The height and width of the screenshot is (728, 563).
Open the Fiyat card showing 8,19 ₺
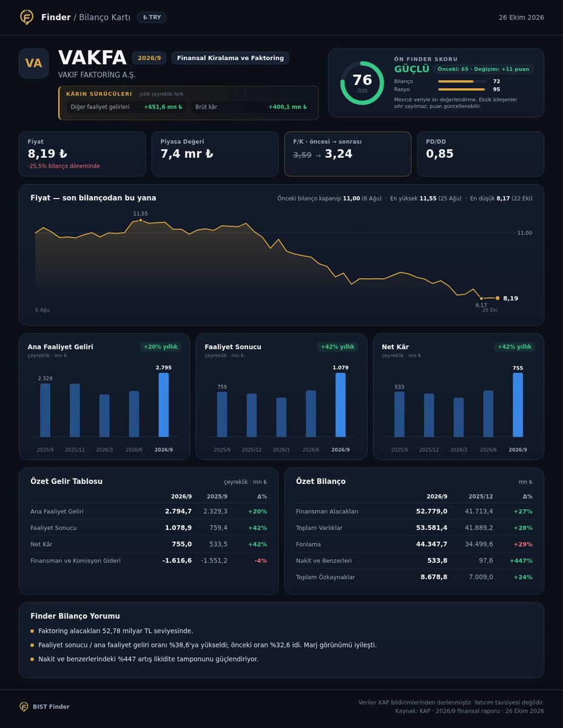[x=82, y=154]
